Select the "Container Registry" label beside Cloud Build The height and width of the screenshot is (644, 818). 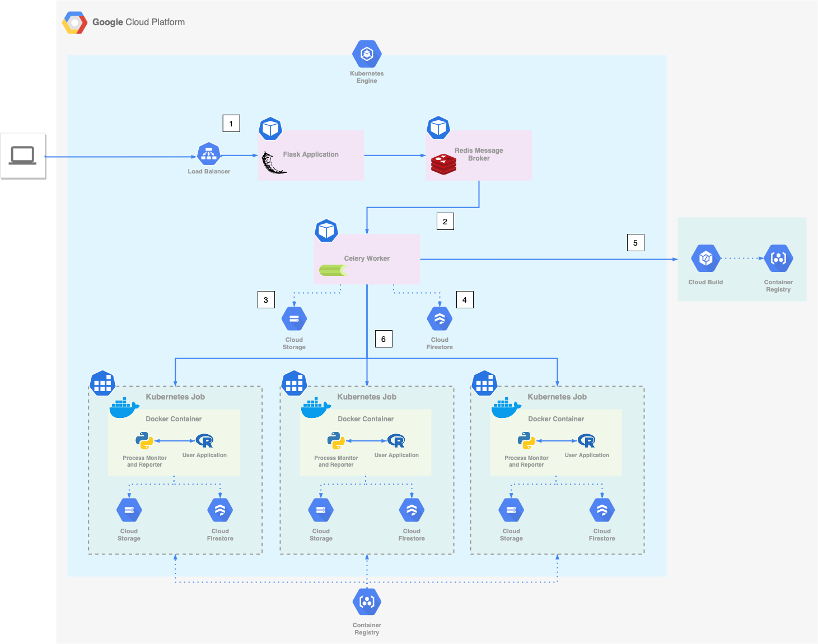coord(778,286)
